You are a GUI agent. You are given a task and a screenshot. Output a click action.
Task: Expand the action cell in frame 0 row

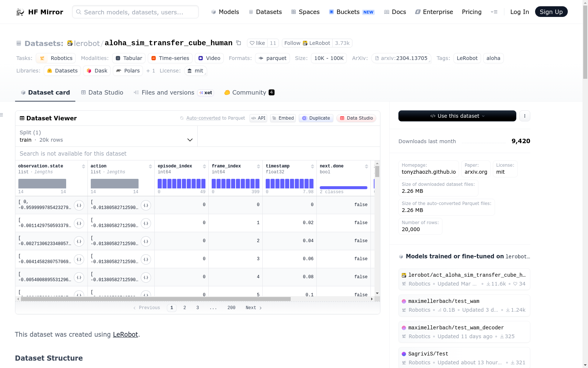pyautogui.click(x=146, y=205)
